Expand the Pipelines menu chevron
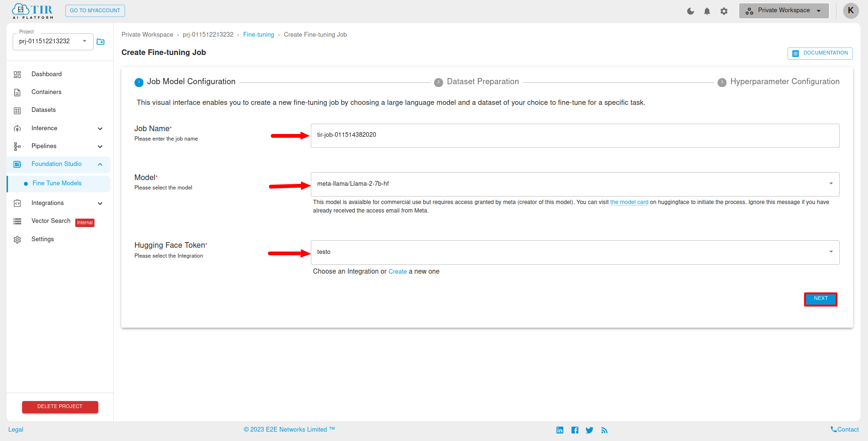 click(100, 146)
